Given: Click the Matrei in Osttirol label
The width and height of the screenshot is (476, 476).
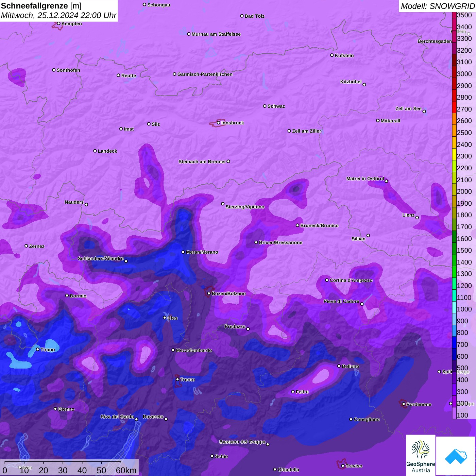Looking at the screenshot, I should pyautogui.click(x=365, y=178).
